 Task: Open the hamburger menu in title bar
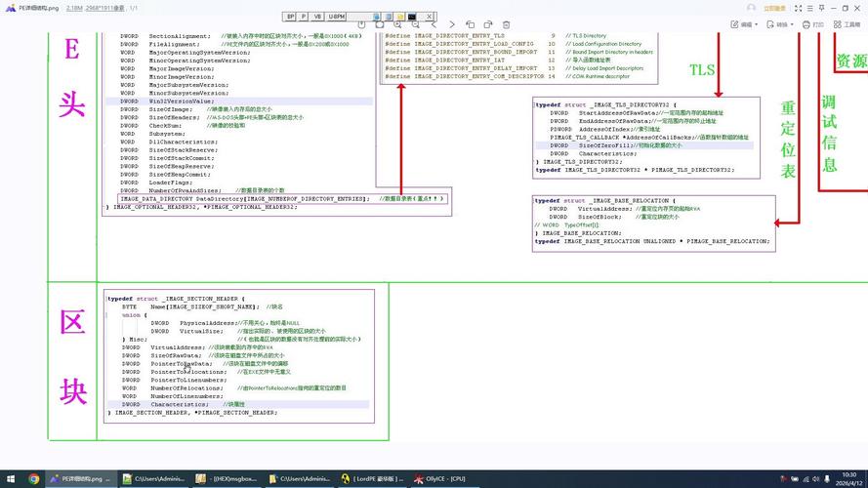(809, 9)
